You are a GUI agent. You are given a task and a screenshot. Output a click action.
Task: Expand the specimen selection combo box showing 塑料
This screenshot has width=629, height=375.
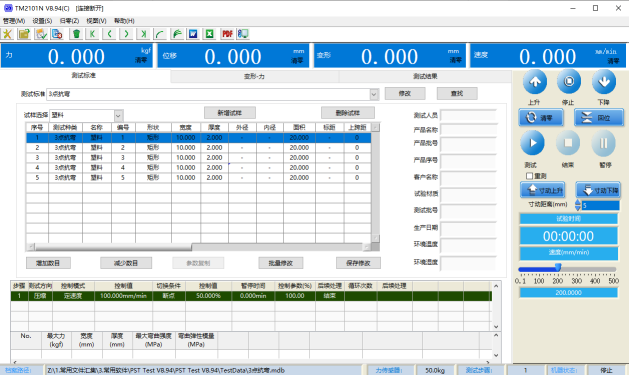118,116
